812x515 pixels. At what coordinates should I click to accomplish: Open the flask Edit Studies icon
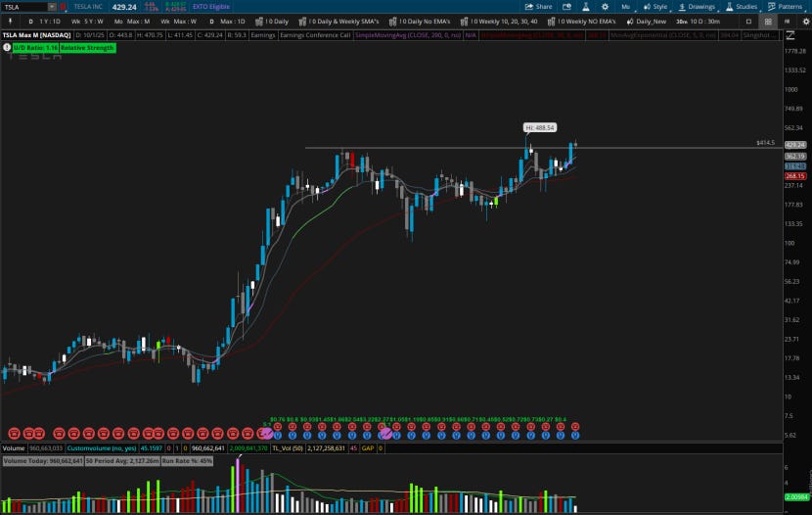pyautogui.click(x=586, y=7)
